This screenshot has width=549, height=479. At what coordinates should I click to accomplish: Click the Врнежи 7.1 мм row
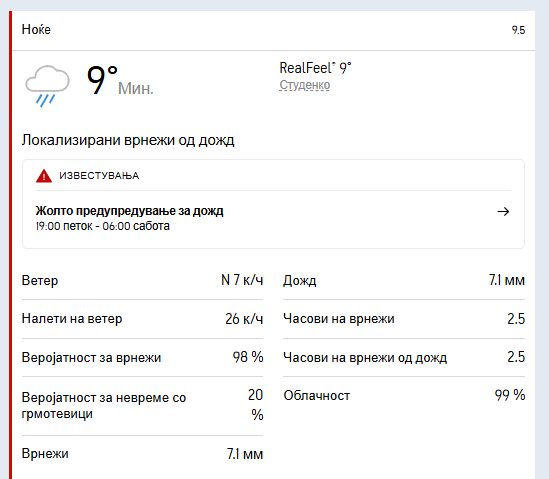(142, 454)
